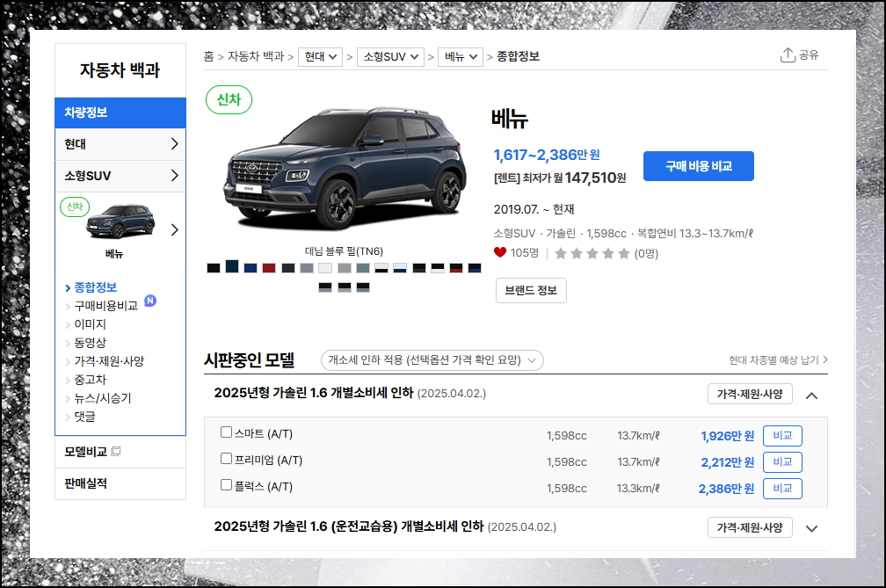886x588 pixels.
Task: Collapse the 2025년형 가솔린 1.6 개별소비세 인하 section
Action: (811, 396)
